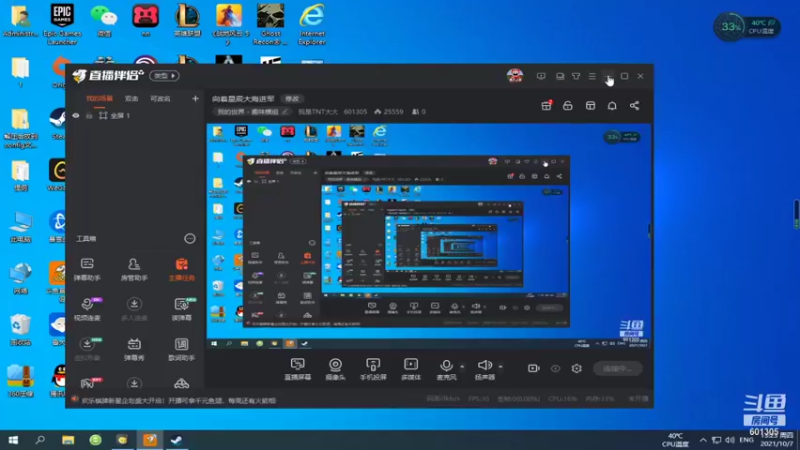Open the 歌词助手 tool
Screen dimensions: 800x450
click(181, 349)
